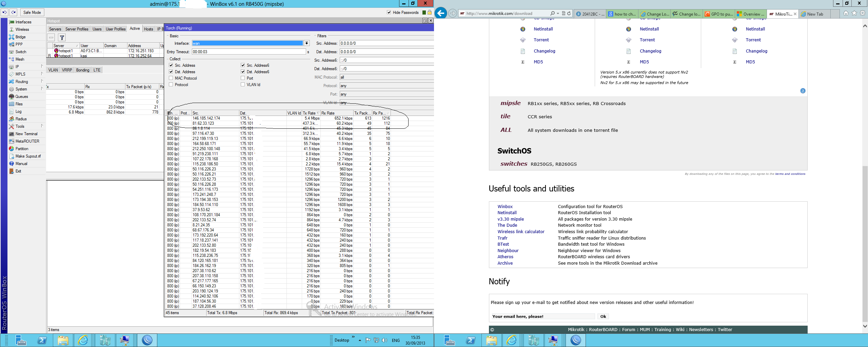
Task: Open File Explorer from left taskbar
Action: [63, 340]
